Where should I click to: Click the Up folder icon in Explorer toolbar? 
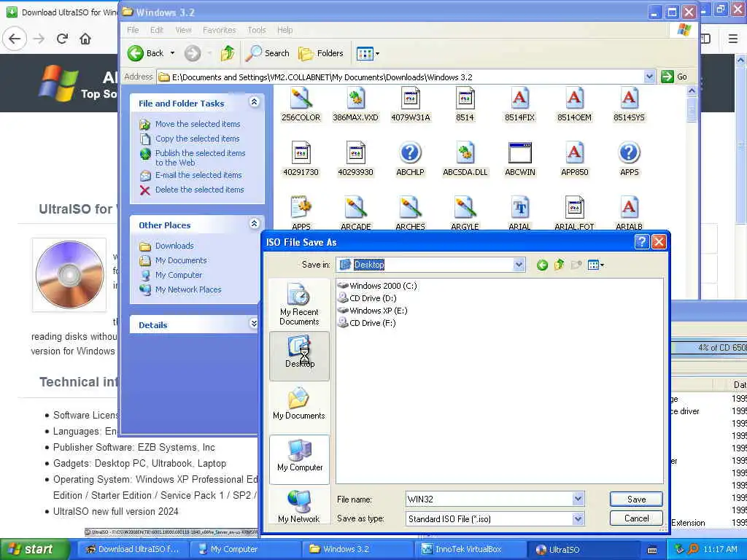[228, 53]
